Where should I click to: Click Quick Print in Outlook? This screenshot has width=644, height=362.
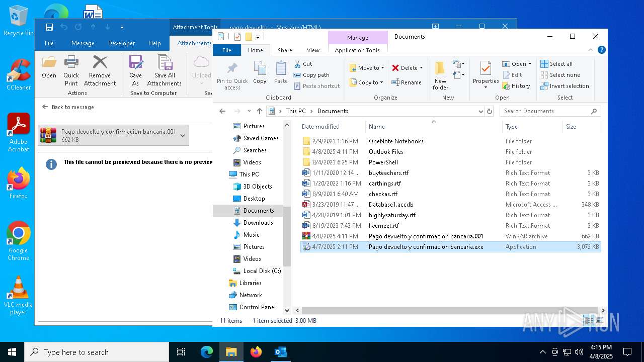71,70
